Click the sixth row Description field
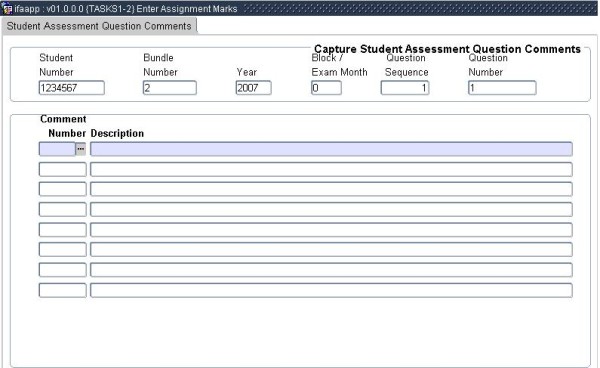Image resolution: width=600 pixels, height=368 pixels. click(331, 249)
